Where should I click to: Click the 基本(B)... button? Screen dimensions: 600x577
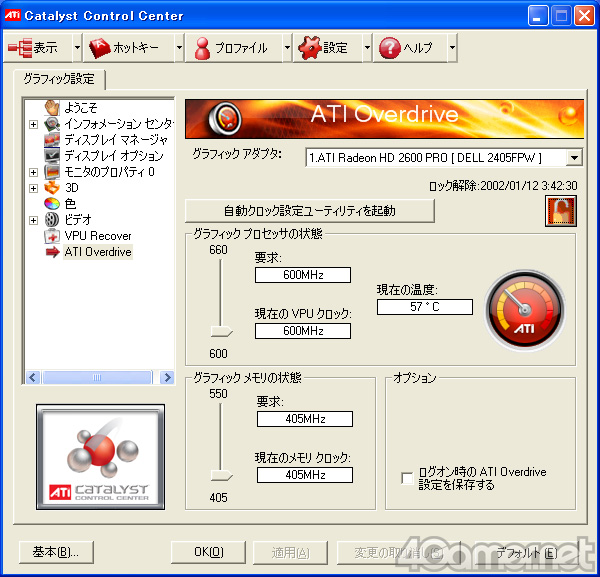[x=56, y=552]
